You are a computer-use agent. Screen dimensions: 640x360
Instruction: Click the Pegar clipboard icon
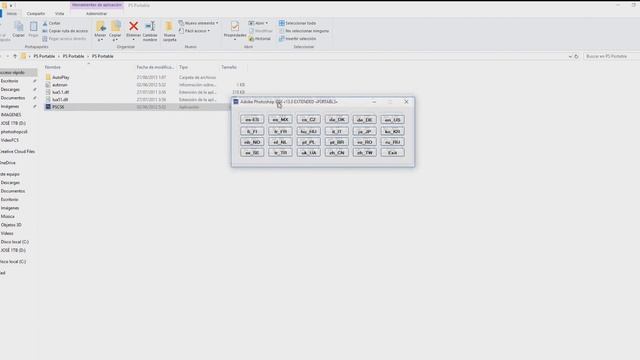[33, 28]
